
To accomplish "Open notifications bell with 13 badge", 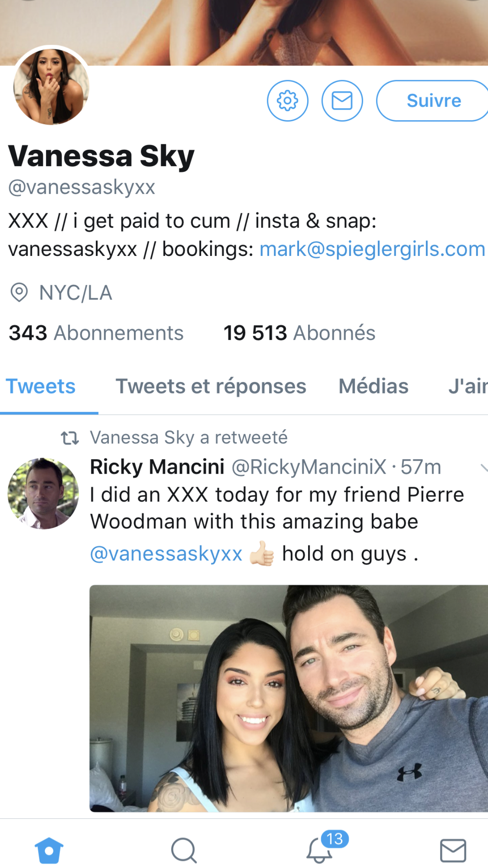I will point(319,851).
